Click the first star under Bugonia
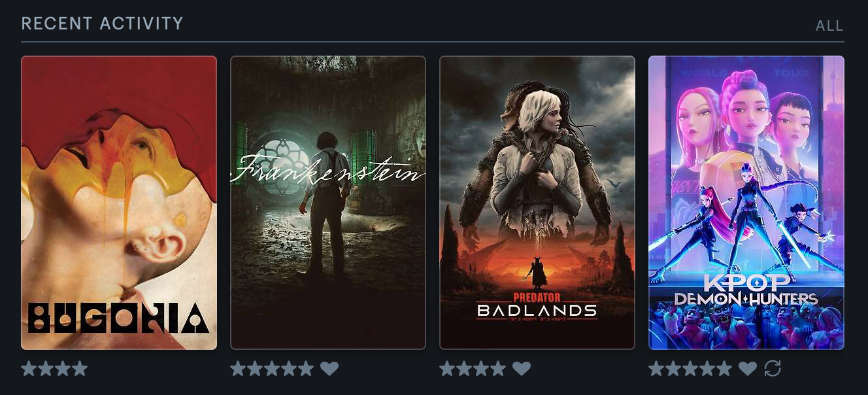The image size is (868, 395). (29, 369)
